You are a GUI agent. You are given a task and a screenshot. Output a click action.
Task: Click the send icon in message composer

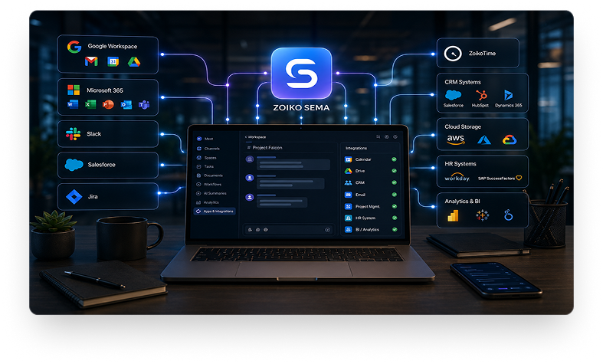coord(328,230)
